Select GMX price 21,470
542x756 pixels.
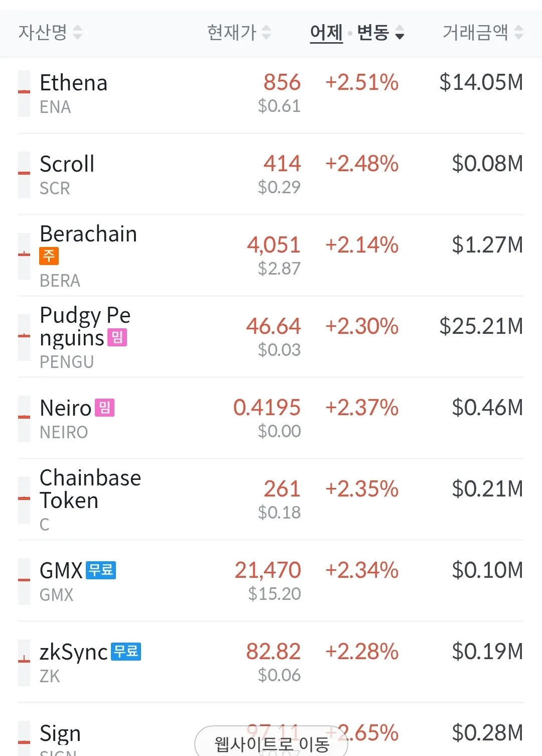click(x=267, y=570)
